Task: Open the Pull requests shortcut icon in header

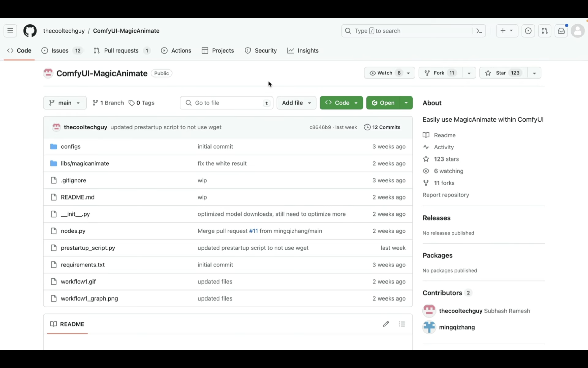Action: click(545, 31)
